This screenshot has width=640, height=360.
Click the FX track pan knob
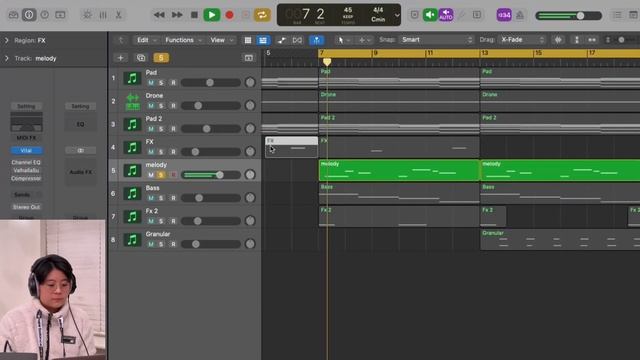(250, 152)
